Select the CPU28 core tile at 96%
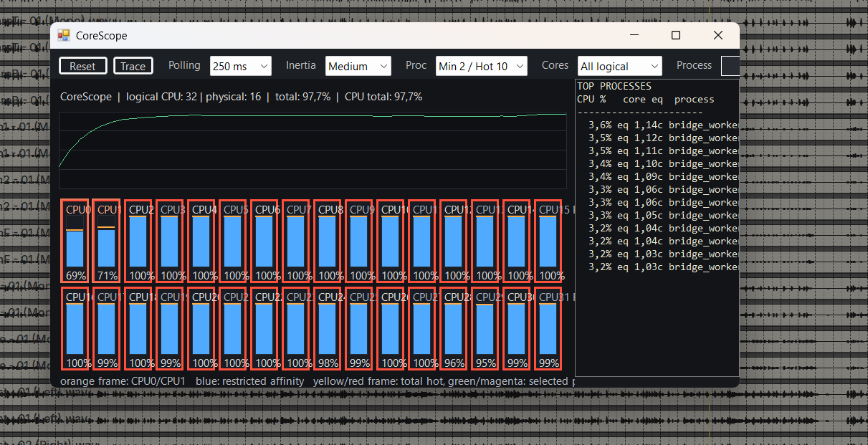This screenshot has width=868, height=445. [454, 328]
